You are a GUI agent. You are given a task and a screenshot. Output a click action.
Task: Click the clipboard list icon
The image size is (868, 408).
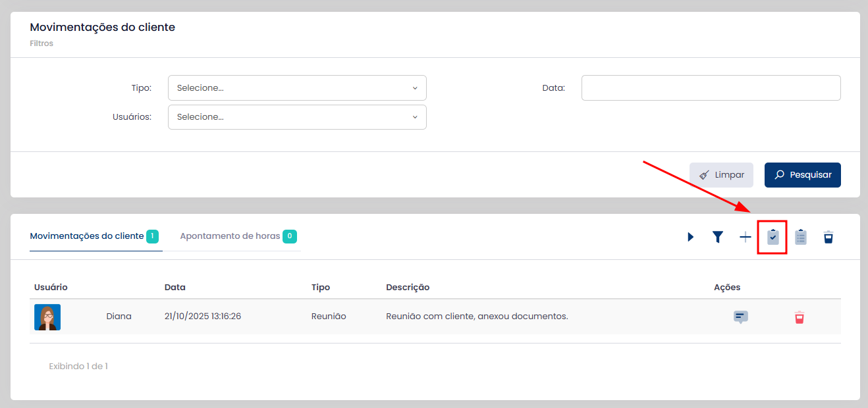pos(800,237)
